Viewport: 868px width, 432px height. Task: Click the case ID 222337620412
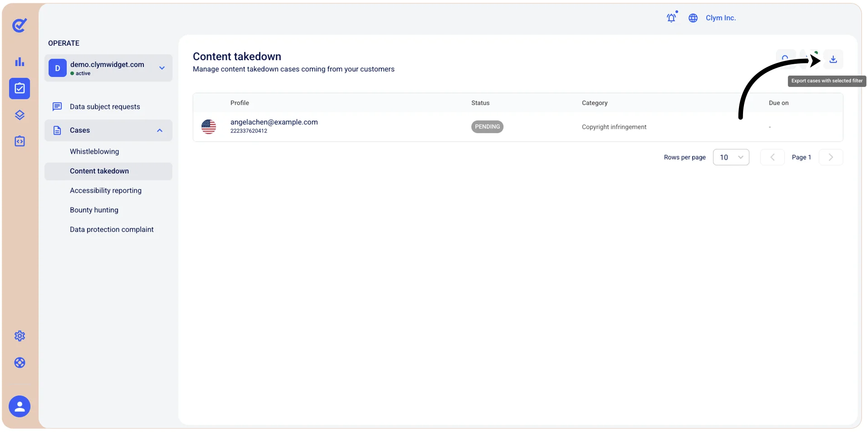tap(249, 131)
